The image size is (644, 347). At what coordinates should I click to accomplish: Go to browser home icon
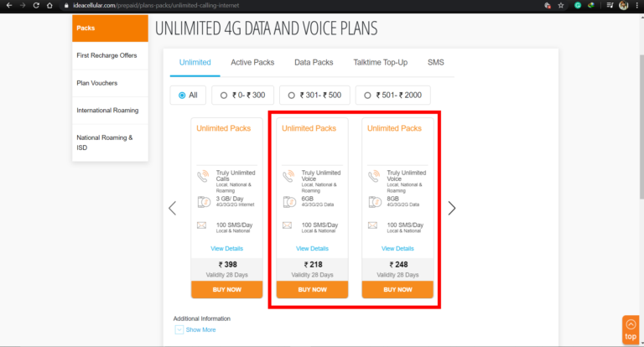[49, 5]
